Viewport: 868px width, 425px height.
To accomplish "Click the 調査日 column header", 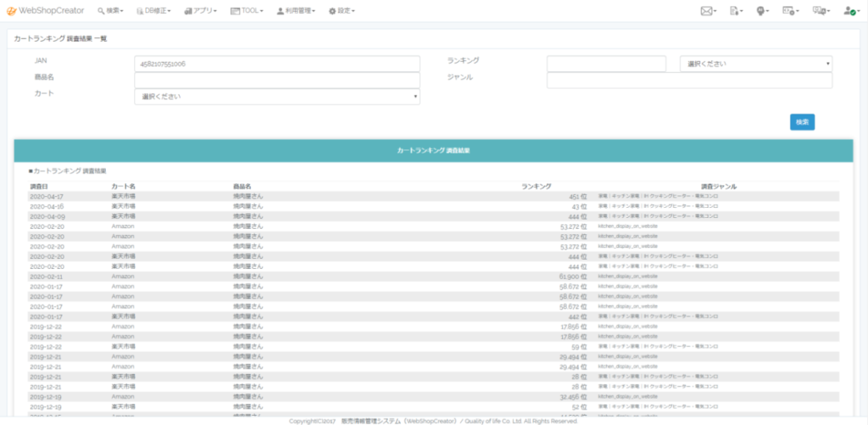I will tap(39, 186).
